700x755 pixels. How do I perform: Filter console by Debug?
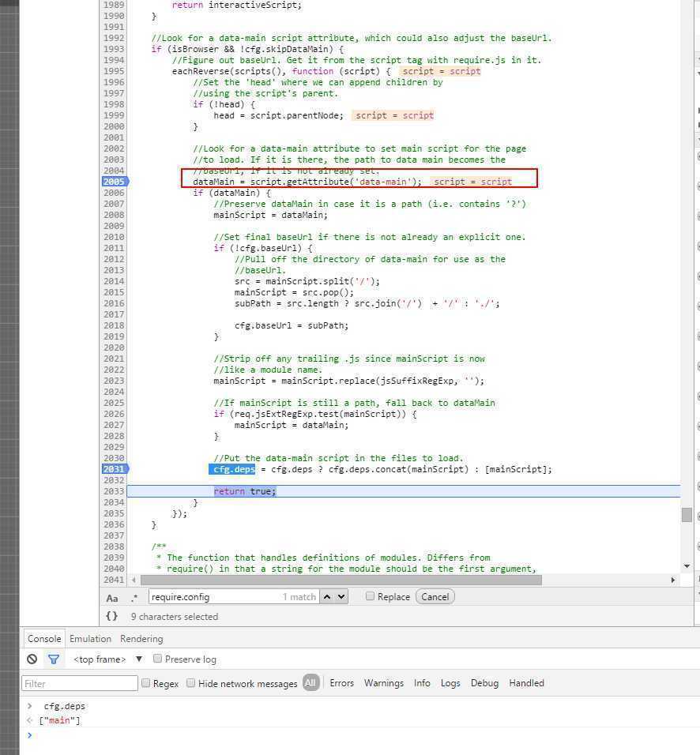tap(484, 683)
